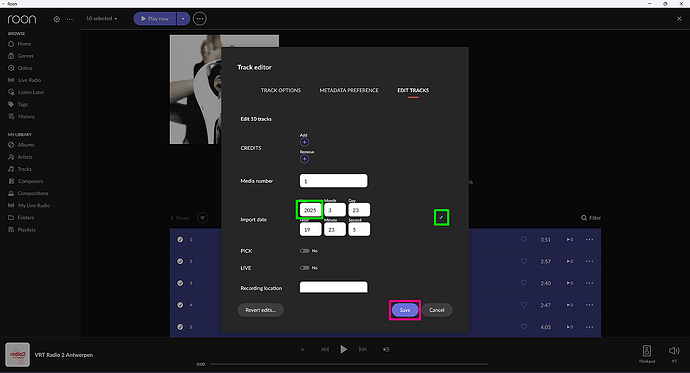
Task: Expand the Play now dropdown arrow
Action: (183, 19)
